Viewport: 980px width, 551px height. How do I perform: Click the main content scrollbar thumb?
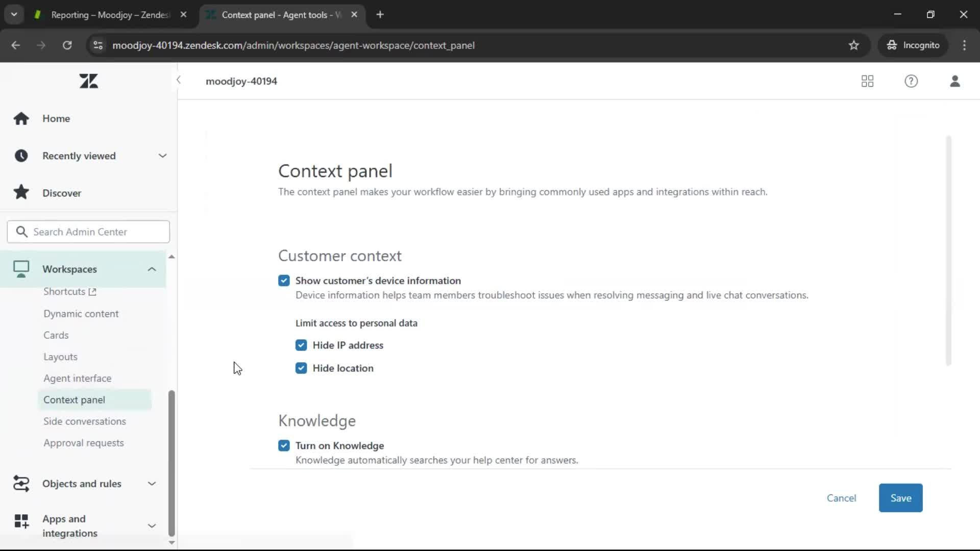click(948, 250)
